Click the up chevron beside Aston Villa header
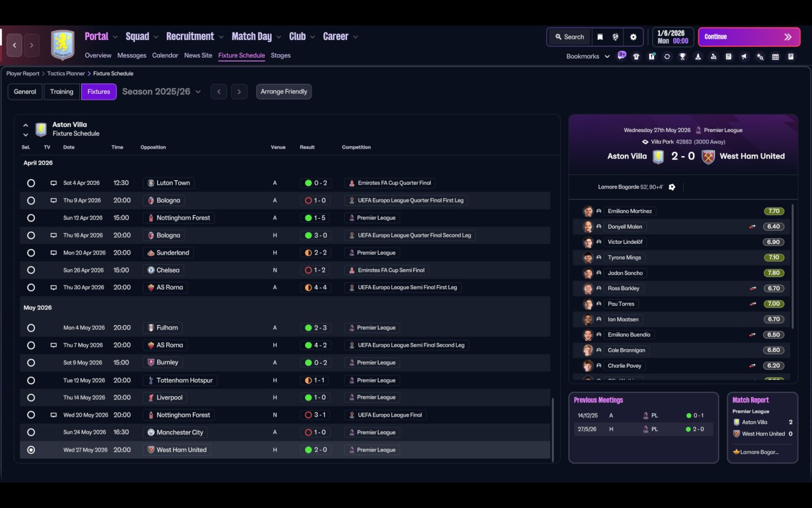The width and height of the screenshot is (812, 508). [25, 126]
